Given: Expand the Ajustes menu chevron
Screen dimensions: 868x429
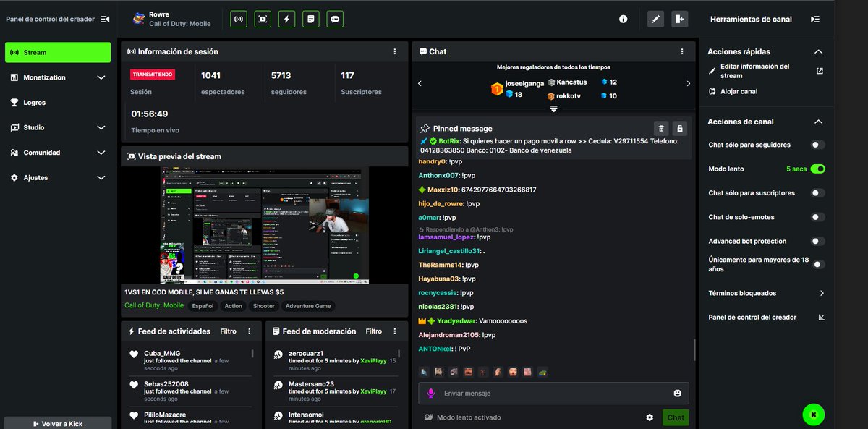Looking at the screenshot, I should pyautogui.click(x=101, y=177).
